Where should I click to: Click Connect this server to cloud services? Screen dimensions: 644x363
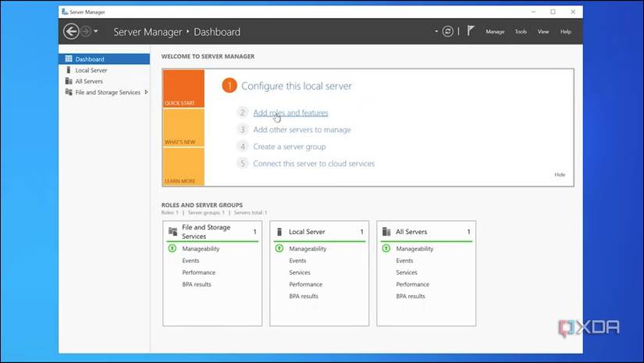[x=314, y=163]
